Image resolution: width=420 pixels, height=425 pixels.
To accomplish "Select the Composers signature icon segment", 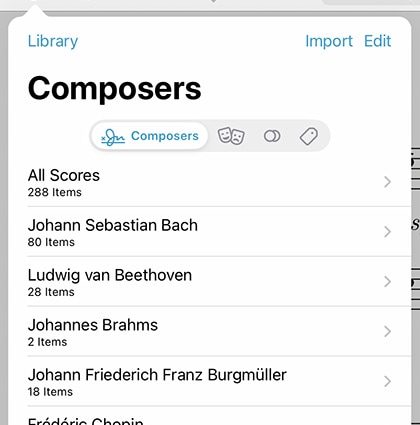I will pyautogui.click(x=150, y=136).
